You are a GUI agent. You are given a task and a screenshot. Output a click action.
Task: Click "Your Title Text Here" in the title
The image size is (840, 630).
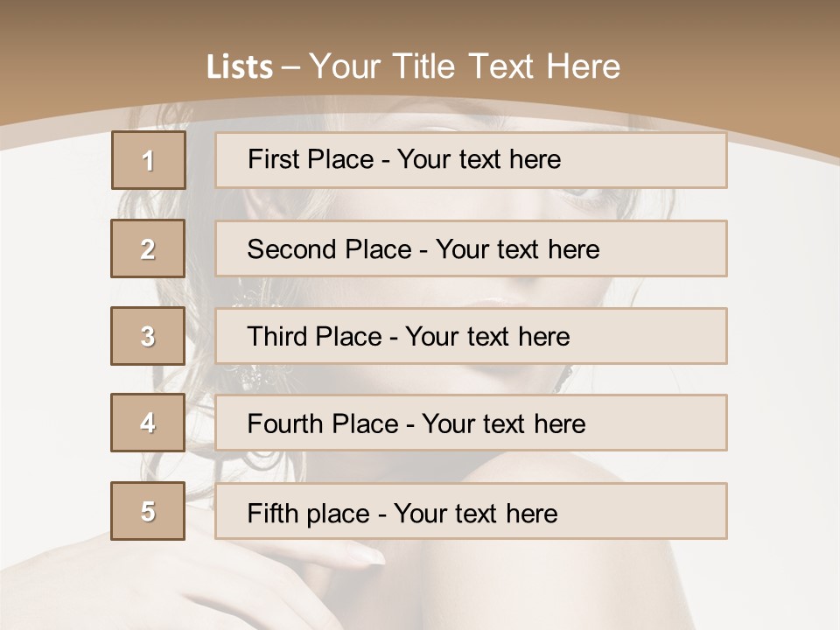(x=465, y=66)
